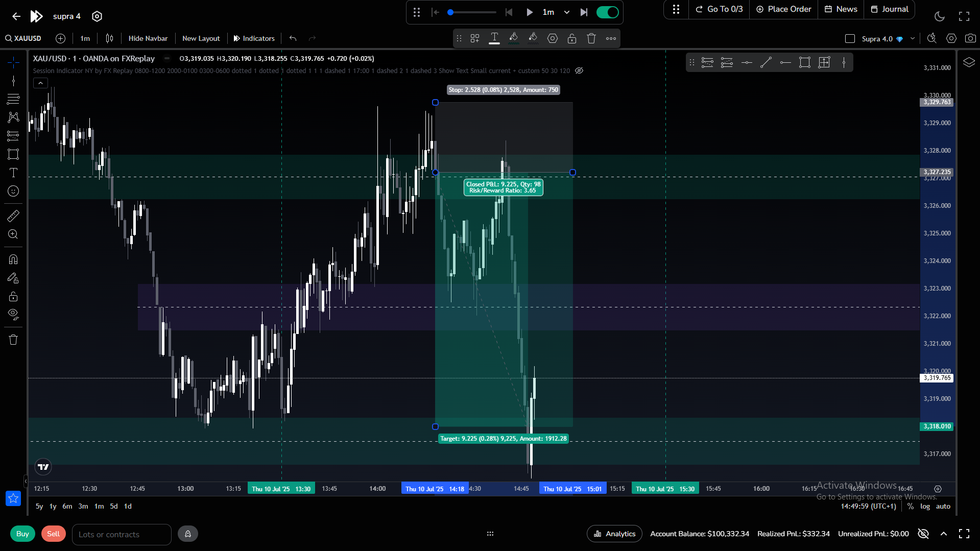The image size is (980, 551).
Task: Toggle Session Indicator visibility eye
Action: [x=579, y=70]
